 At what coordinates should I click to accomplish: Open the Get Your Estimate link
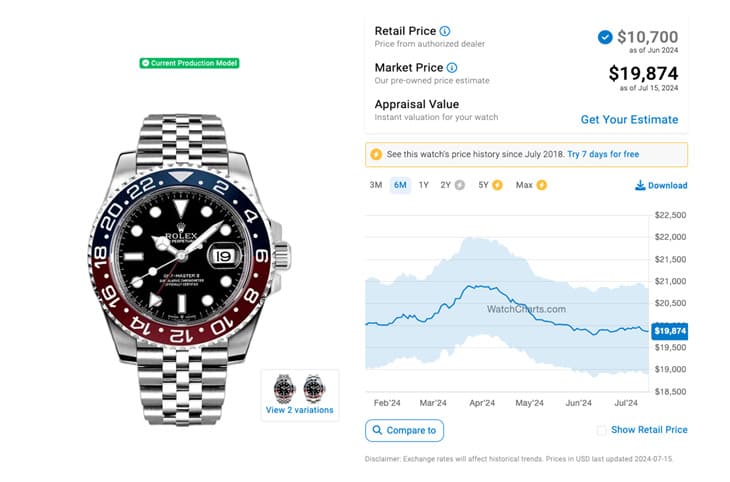(x=629, y=119)
